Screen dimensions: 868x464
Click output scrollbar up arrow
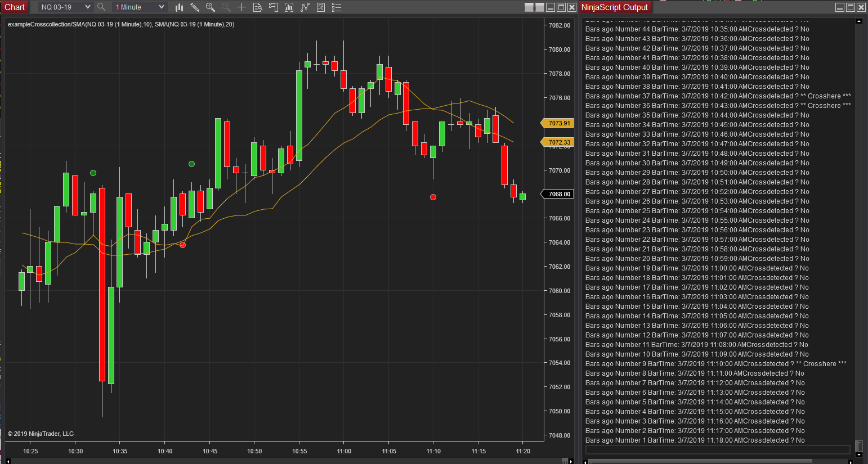click(x=859, y=21)
